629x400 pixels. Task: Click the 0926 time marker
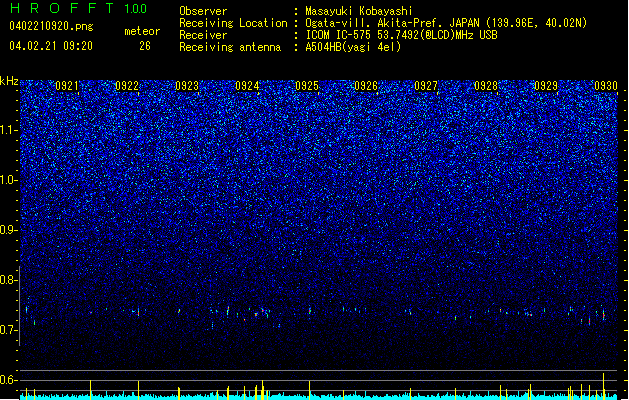[x=366, y=86]
